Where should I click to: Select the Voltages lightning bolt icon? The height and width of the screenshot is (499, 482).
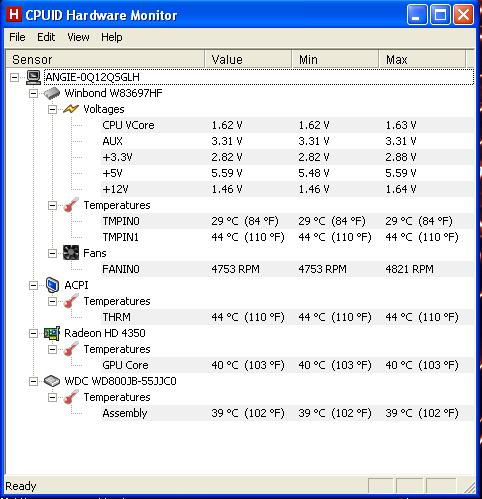(x=71, y=109)
